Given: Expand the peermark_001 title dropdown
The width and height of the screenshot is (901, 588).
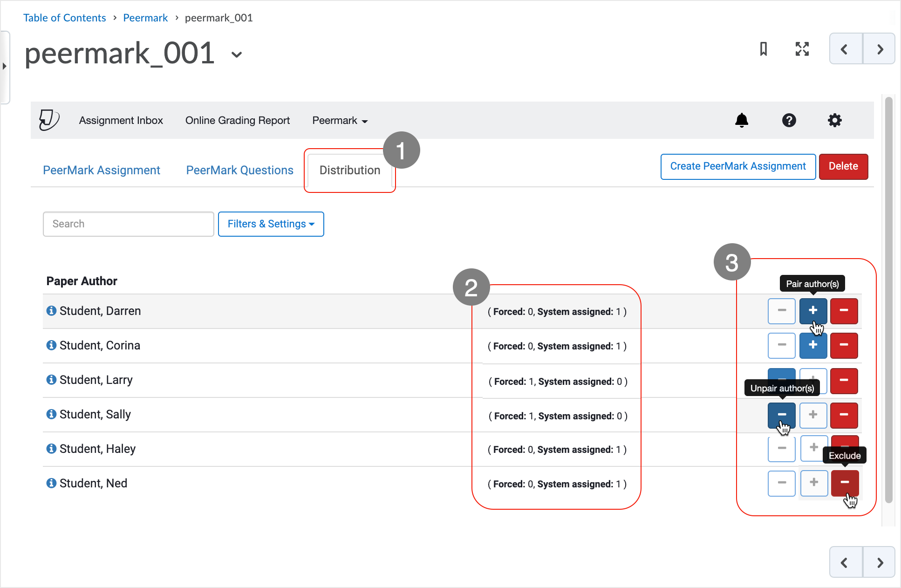Looking at the screenshot, I should point(237,55).
